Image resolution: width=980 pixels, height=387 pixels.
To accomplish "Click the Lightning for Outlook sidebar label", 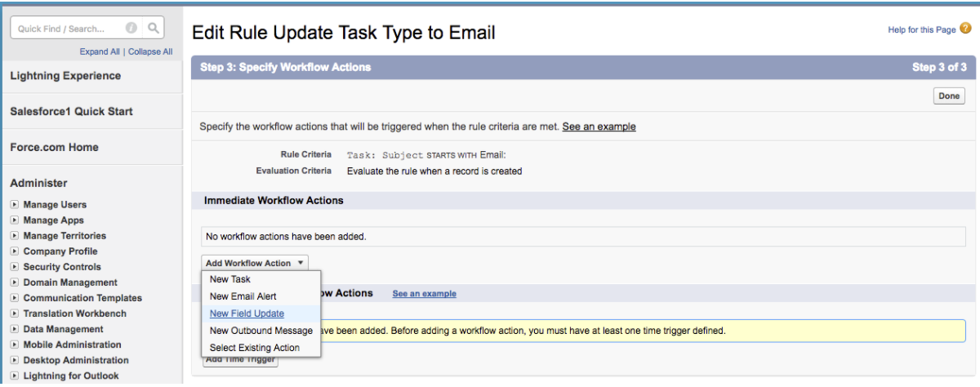I will [x=71, y=376].
